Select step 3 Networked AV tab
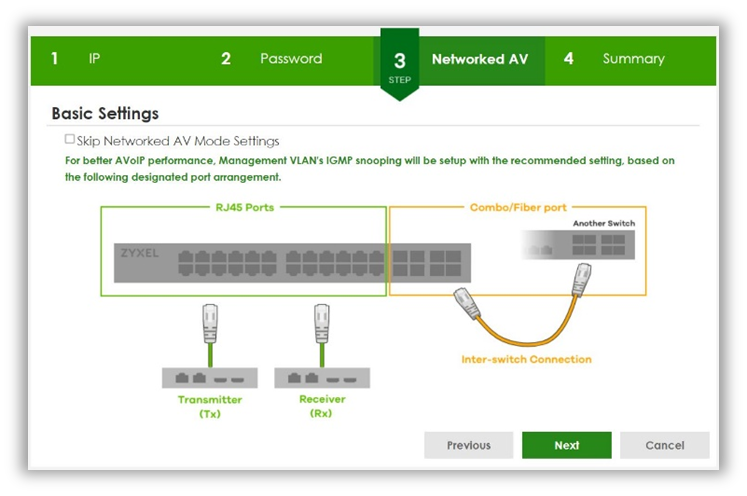 pyautogui.click(x=478, y=59)
